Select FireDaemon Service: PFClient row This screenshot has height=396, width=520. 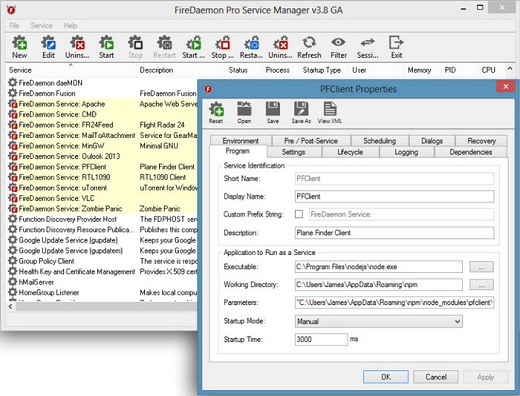[x=103, y=167]
